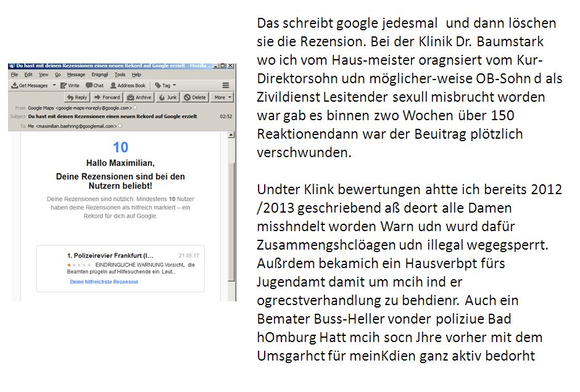Open the Address Book
Screen dimensions: 580x392
(128, 85)
